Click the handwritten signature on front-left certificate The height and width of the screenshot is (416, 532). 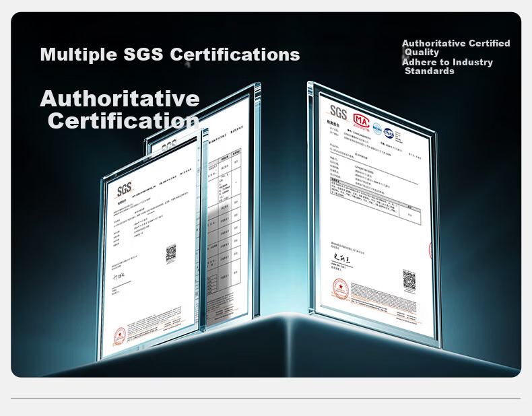(x=119, y=277)
